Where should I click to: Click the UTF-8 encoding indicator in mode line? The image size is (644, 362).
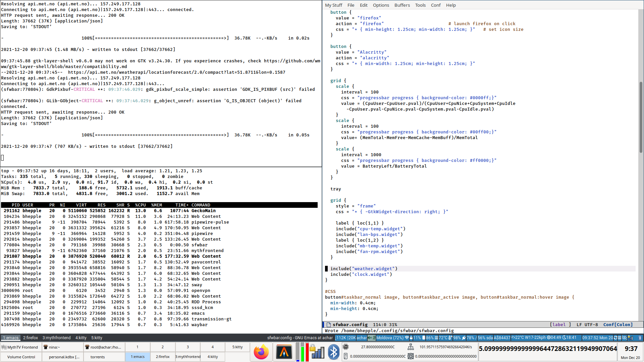click(591, 325)
